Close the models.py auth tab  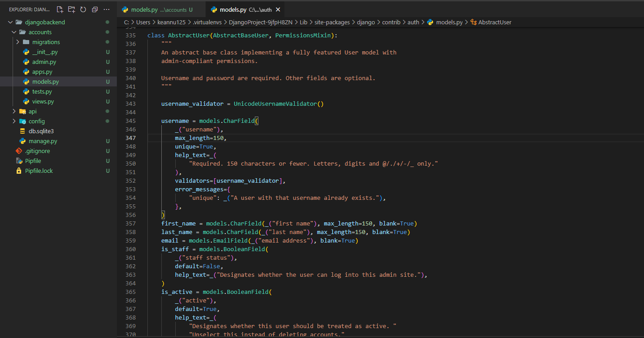tap(279, 9)
